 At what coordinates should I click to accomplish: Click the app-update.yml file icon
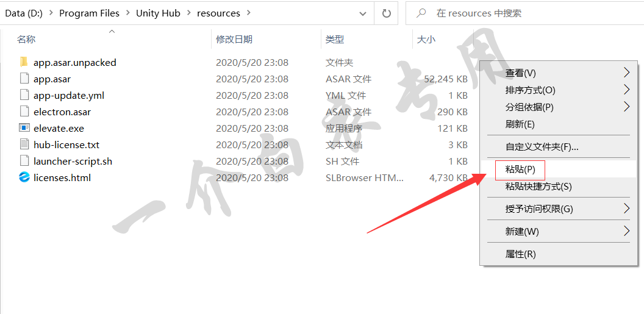(x=24, y=95)
